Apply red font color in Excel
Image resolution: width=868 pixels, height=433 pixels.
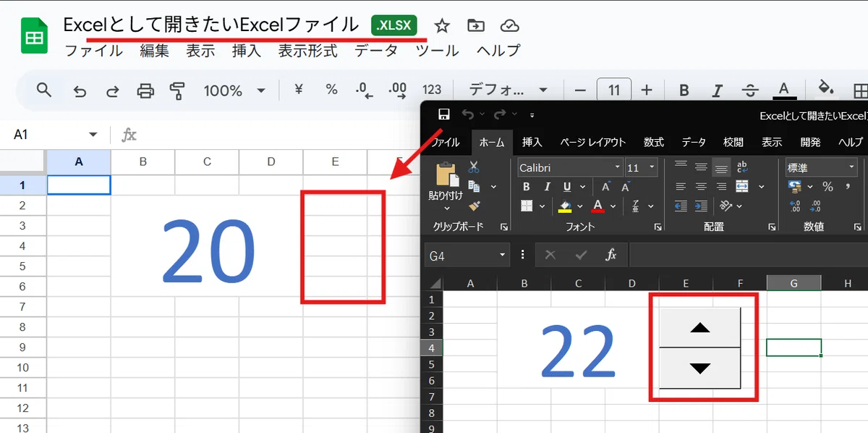click(x=597, y=206)
